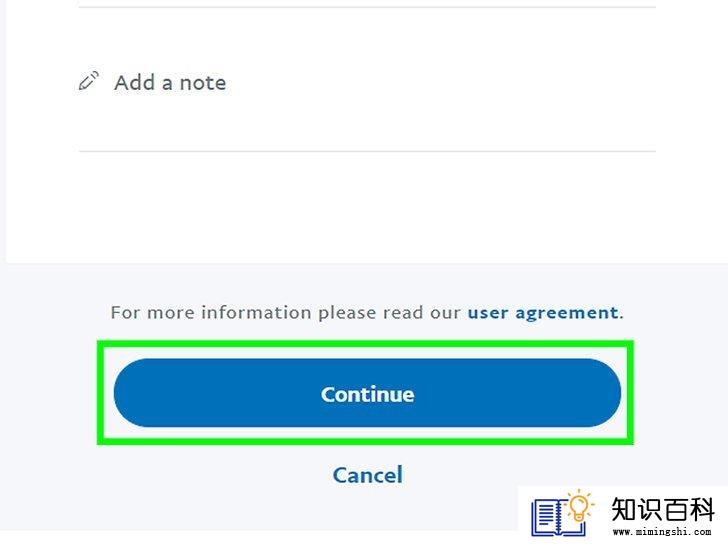The height and width of the screenshot is (546, 728).
Task: Select the Cancel option below Continue
Action: pyautogui.click(x=367, y=475)
